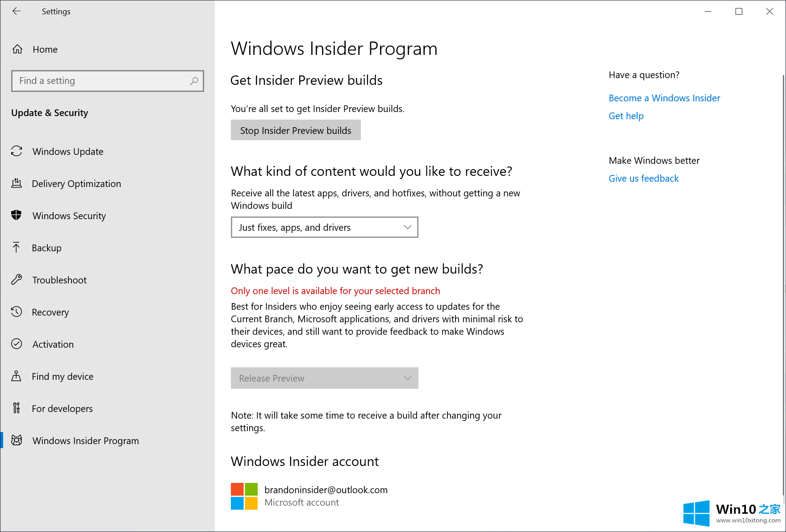Select the brandoninsider@outlook.com account
Viewport: 786px width, 532px height.
(309, 496)
